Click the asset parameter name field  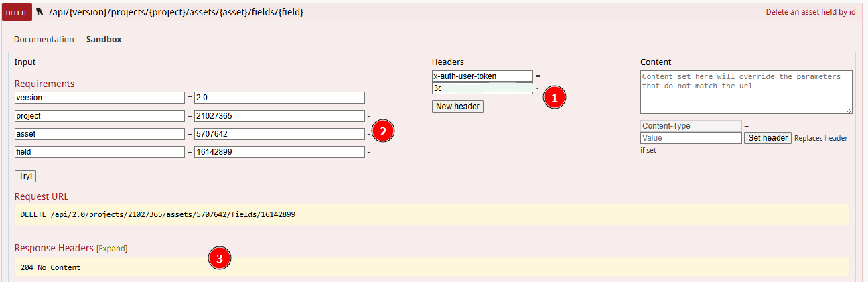(x=99, y=134)
